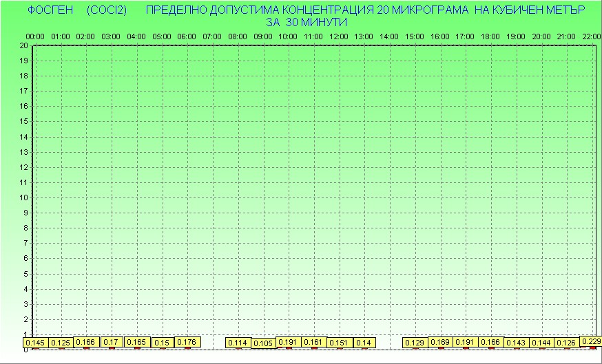Click the vertical axis value 14
This screenshot has height=364, width=602.
(x=23, y=137)
